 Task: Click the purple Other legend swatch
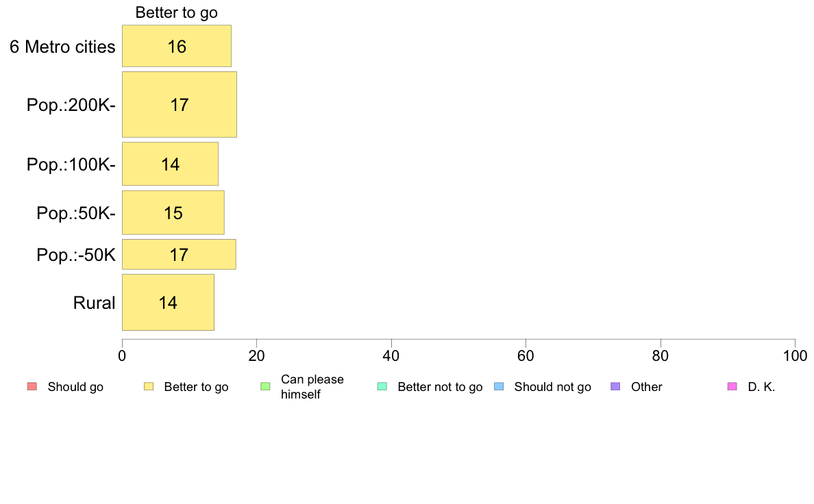click(x=615, y=387)
